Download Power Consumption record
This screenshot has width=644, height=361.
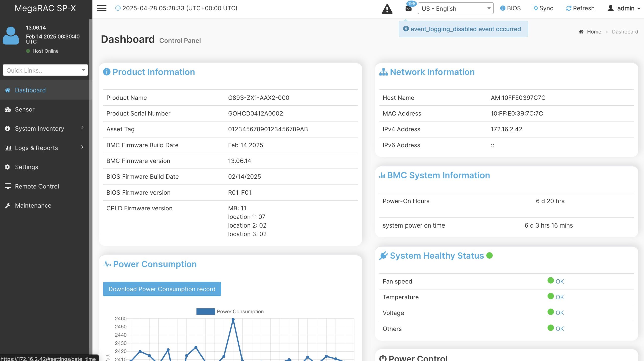162,289
